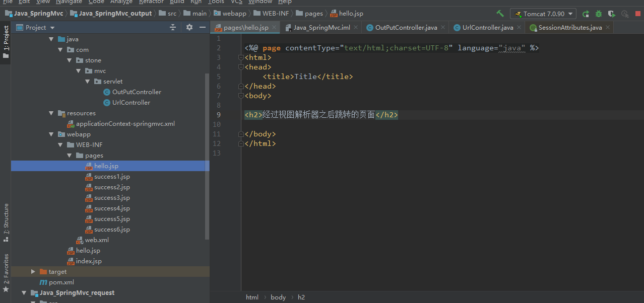Click the <title>Title</title> code line
Screen dimensions: 644x303
pyautogui.click(x=308, y=77)
